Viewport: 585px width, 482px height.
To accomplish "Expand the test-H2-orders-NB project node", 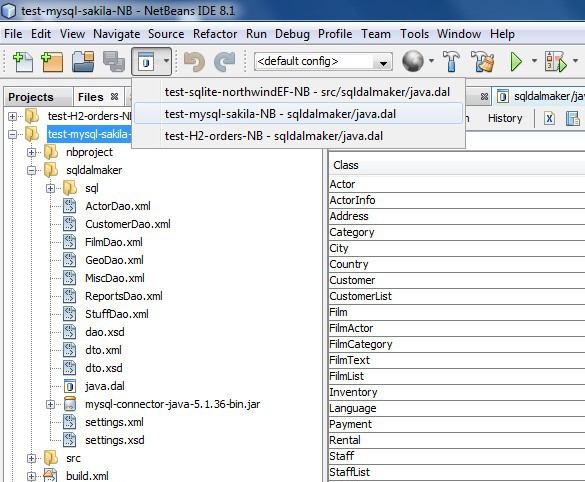I will tap(12, 116).
